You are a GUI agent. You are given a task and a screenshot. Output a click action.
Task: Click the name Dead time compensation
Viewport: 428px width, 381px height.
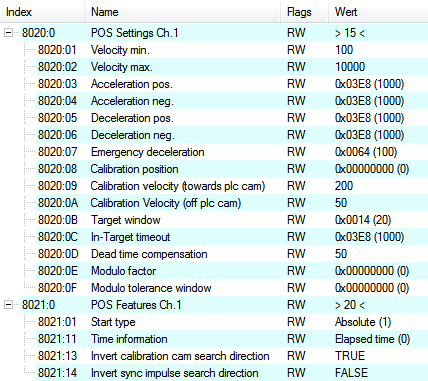(x=149, y=254)
